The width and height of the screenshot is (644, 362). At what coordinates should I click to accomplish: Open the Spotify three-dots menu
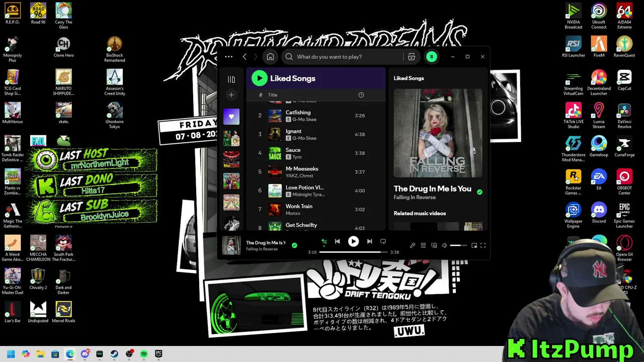click(229, 57)
